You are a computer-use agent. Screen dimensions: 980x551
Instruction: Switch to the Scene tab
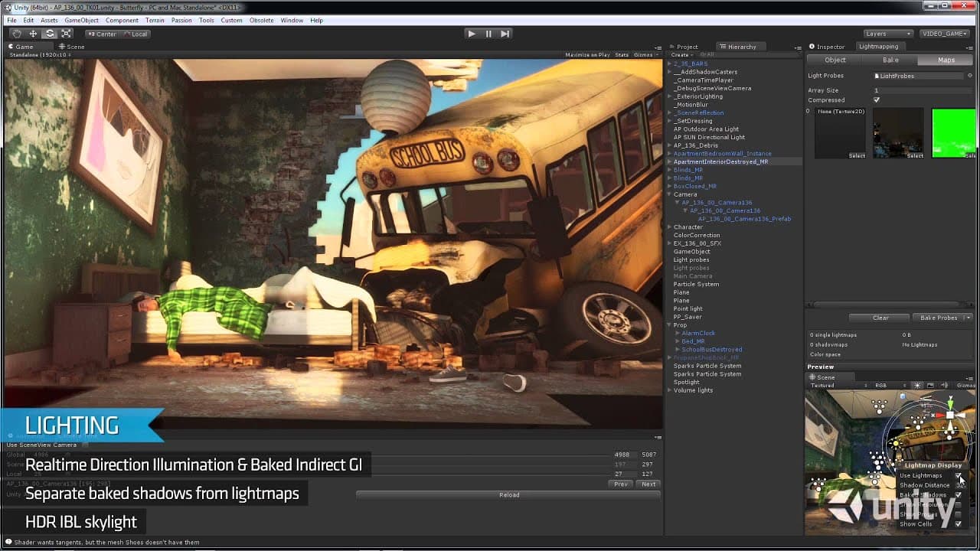pos(72,47)
